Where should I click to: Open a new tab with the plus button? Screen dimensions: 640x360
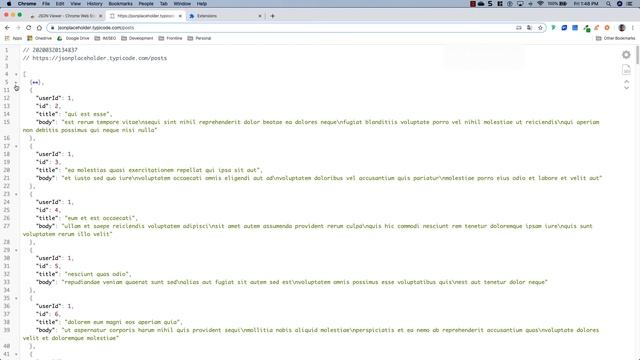[272, 16]
